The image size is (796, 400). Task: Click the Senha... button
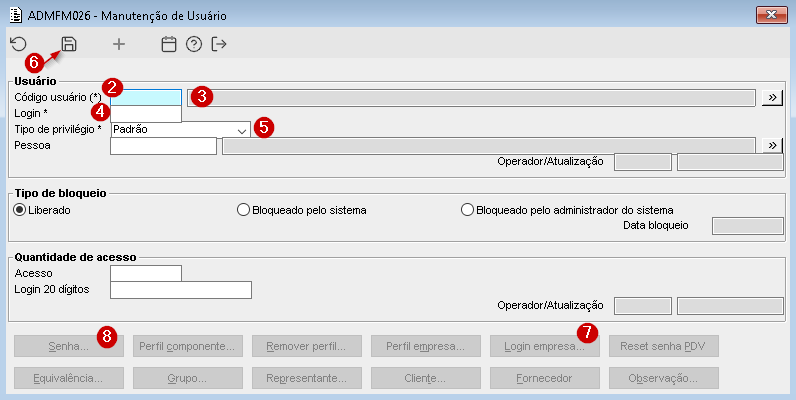click(69, 346)
